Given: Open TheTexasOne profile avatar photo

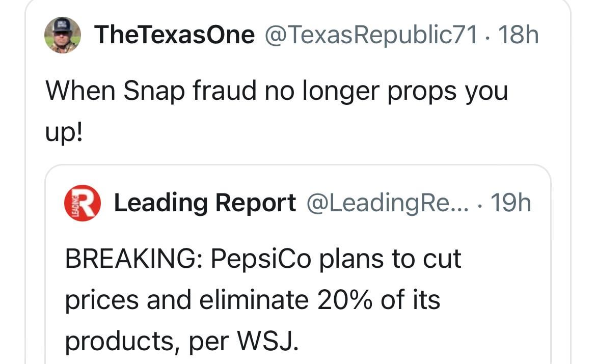Looking at the screenshot, I should pos(63,35).
